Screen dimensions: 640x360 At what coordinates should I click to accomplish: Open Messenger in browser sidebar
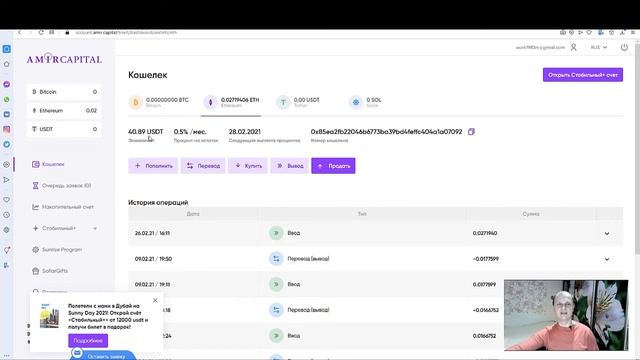point(7,84)
